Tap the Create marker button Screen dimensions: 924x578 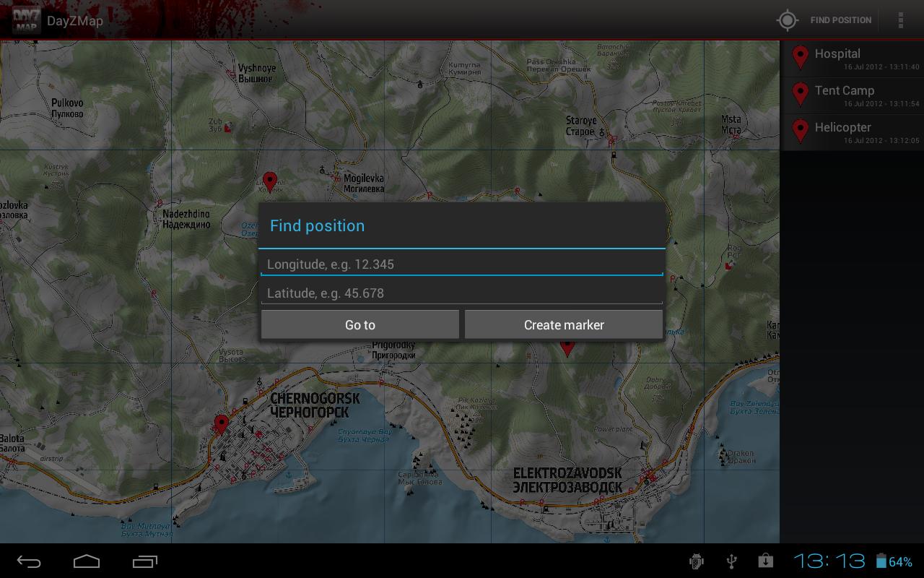(x=564, y=325)
